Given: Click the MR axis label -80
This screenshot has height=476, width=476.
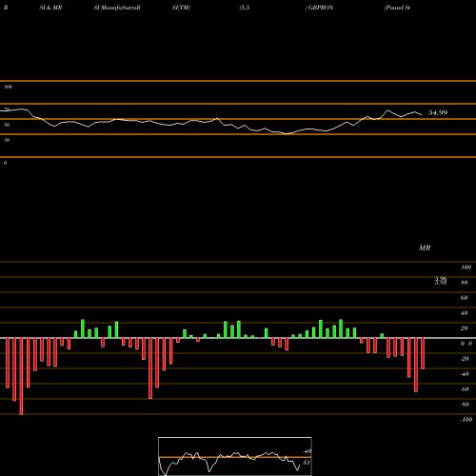Looking at the screenshot, I should (x=465, y=405).
